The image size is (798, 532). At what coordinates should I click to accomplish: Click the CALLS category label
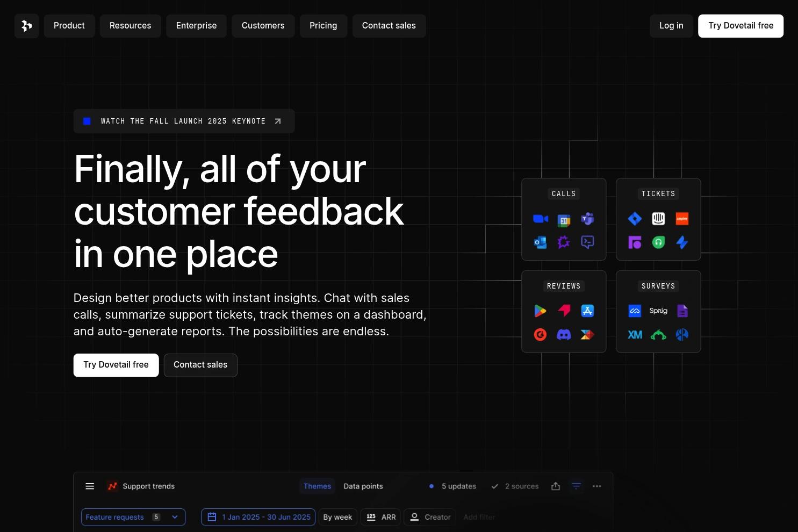pos(564,193)
